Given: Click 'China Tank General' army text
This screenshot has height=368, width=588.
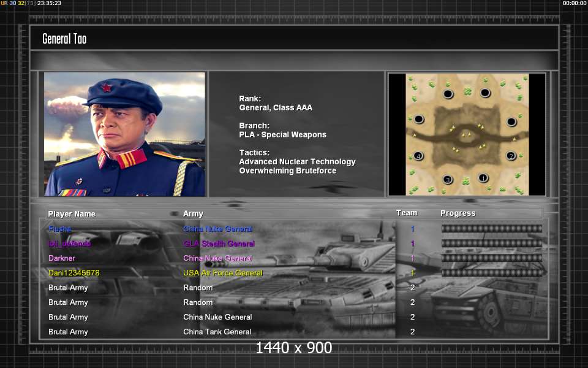Looking at the screenshot, I should pos(217,332).
